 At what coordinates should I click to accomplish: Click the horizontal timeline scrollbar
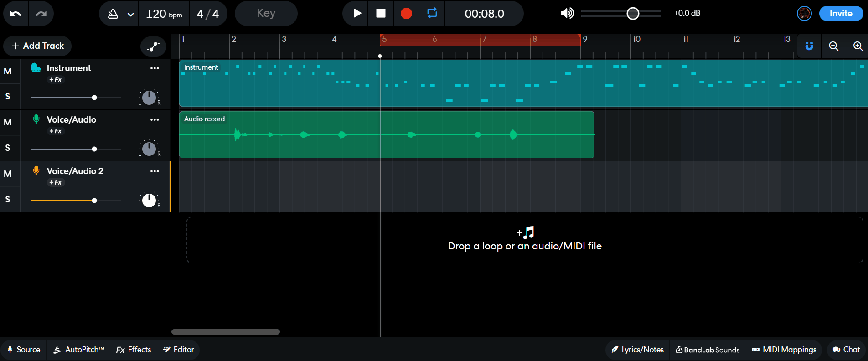click(x=226, y=332)
